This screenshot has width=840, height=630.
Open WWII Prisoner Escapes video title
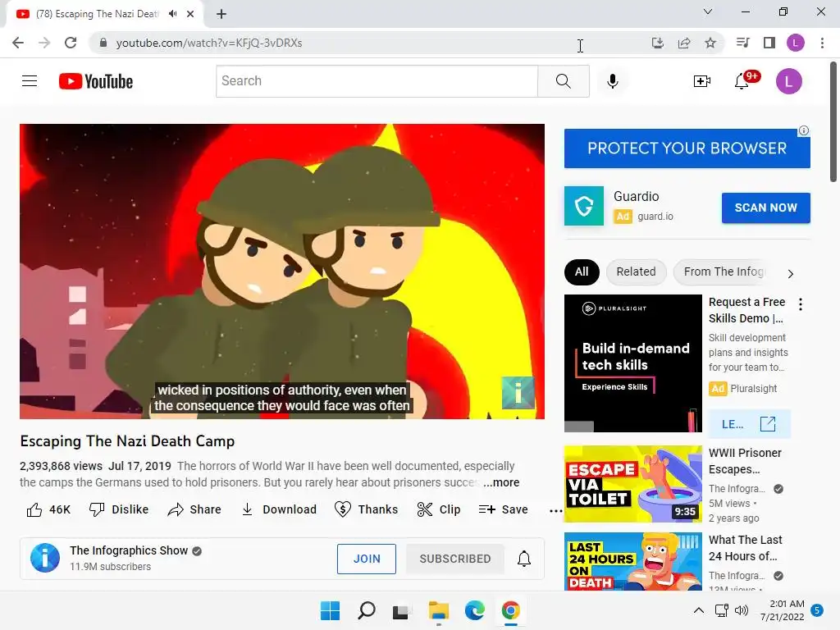point(745,461)
